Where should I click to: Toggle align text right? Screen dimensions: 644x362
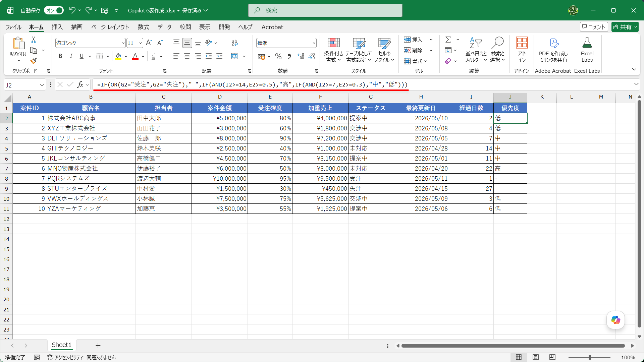(x=198, y=56)
